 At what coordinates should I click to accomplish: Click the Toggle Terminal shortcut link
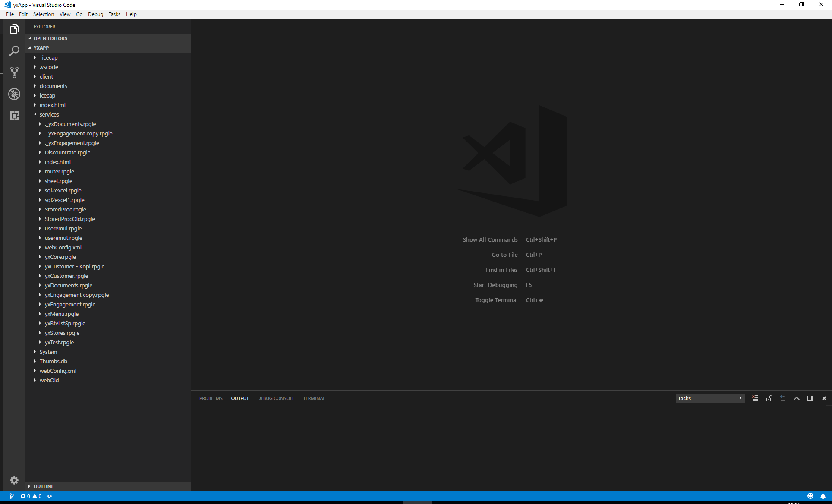click(x=496, y=300)
